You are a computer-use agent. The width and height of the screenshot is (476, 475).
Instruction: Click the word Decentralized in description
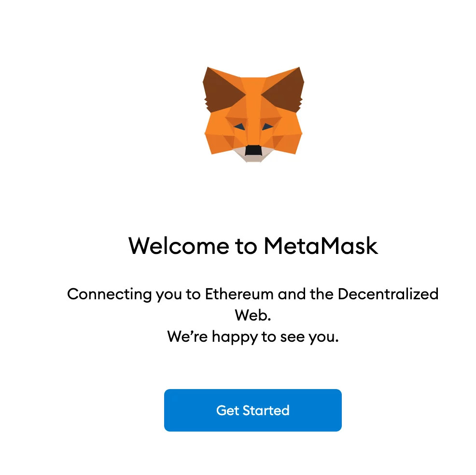point(388,294)
